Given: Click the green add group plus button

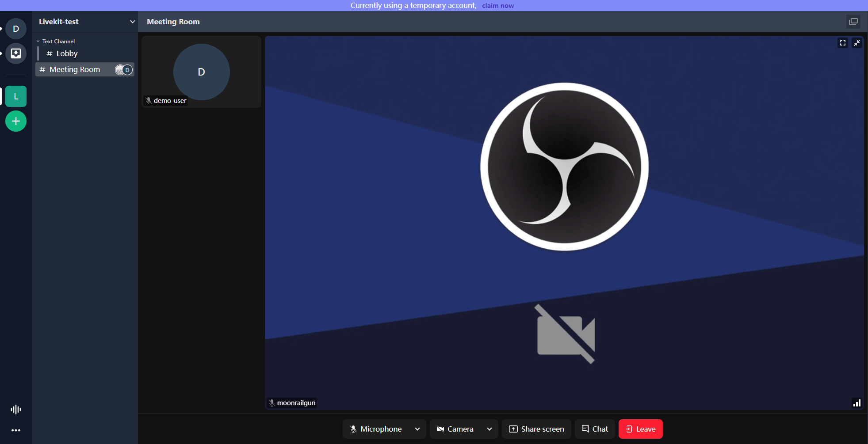Looking at the screenshot, I should (x=16, y=121).
